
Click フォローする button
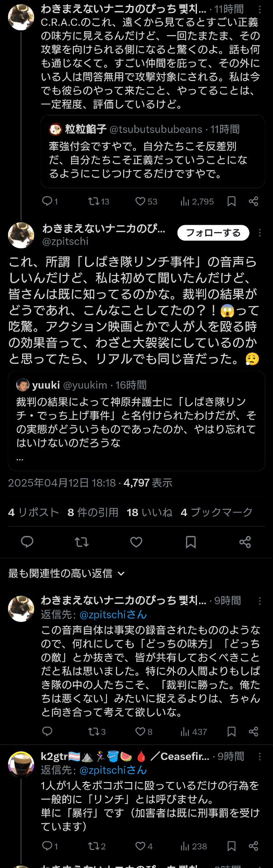(213, 232)
